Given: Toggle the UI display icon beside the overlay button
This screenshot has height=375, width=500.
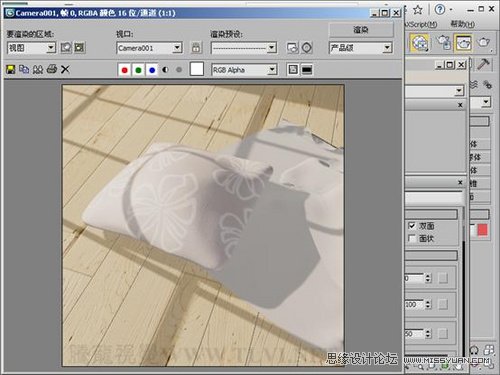Looking at the screenshot, I should point(307,70).
